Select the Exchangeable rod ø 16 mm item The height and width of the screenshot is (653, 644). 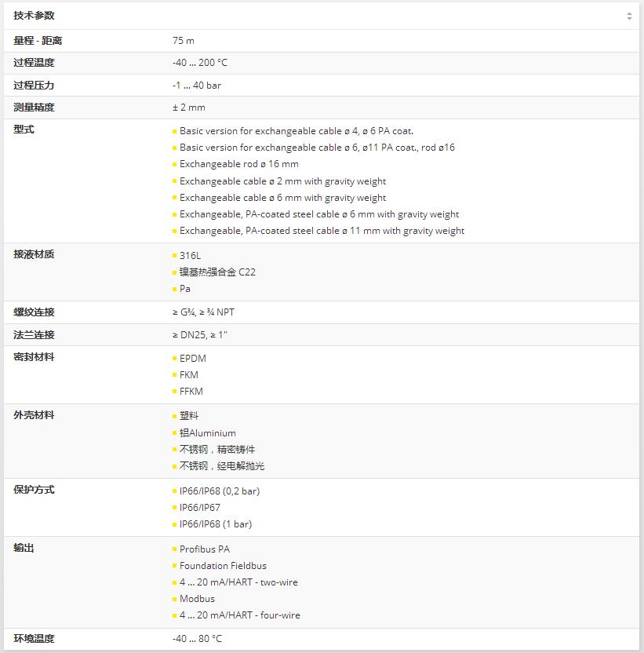point(239,164)
